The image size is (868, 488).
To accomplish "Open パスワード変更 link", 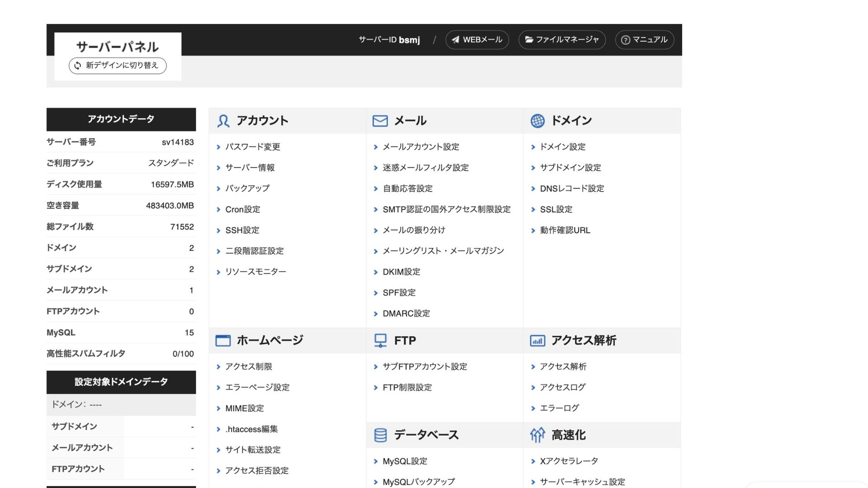I will 253,147.
